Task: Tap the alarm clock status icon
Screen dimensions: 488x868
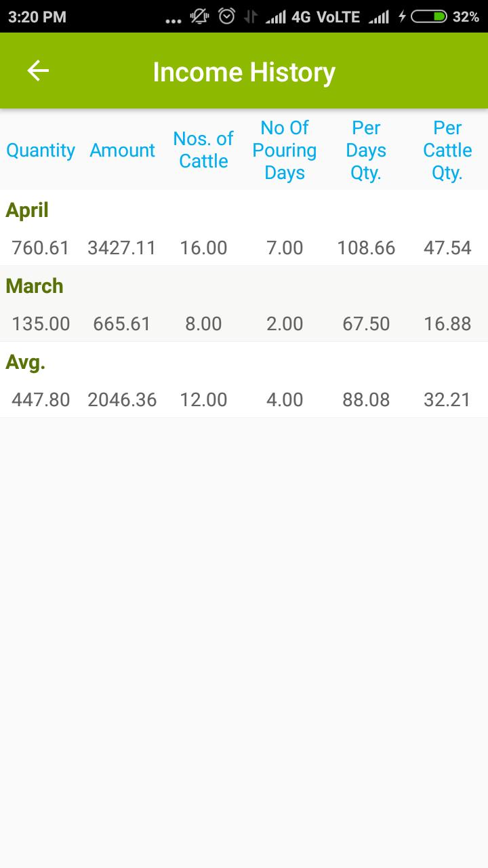Action: 226,17
